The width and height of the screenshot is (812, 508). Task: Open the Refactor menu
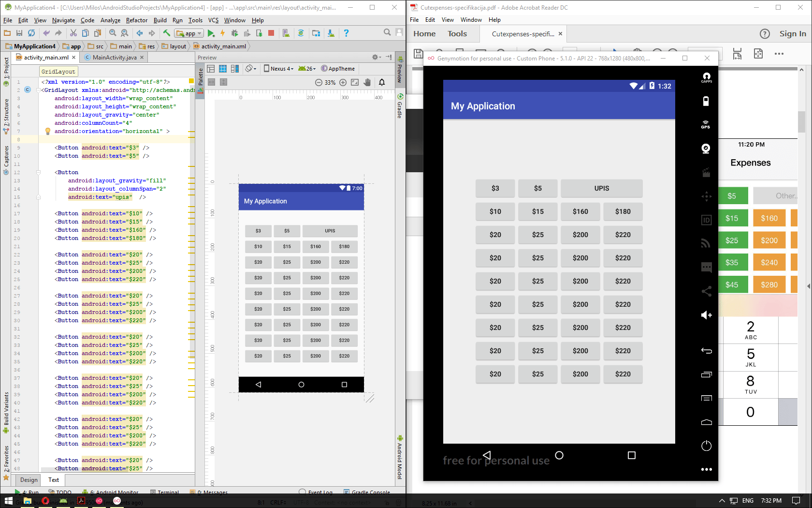pyautogui.click(x=136, y=20)
